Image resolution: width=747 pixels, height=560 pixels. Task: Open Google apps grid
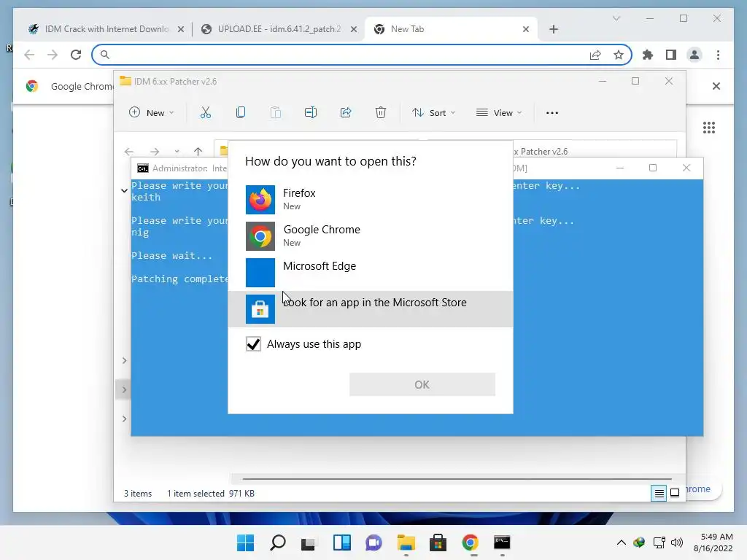click(x=709, y=128)
